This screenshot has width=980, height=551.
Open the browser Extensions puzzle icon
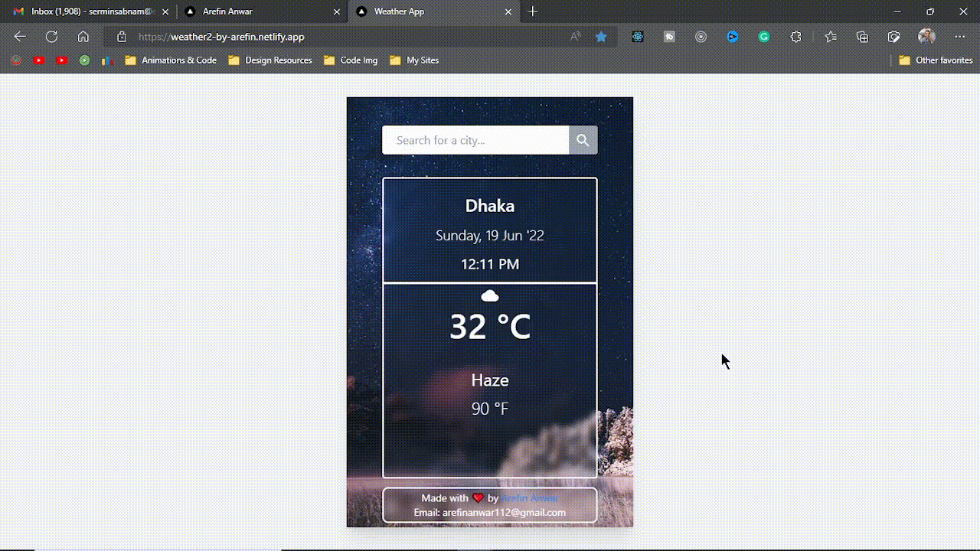click(x=796, y=37)
